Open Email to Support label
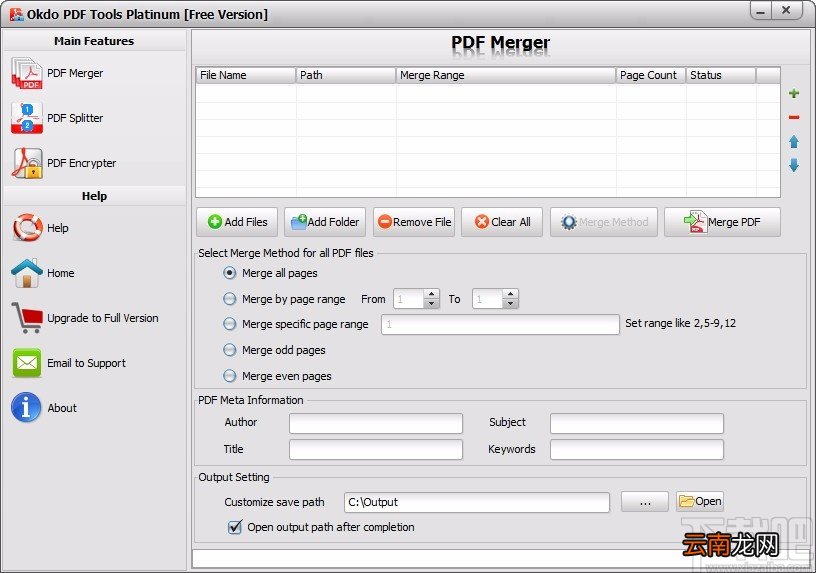Image resolution: width=816 pixels, height=573 pixels. tap(86, 363)
